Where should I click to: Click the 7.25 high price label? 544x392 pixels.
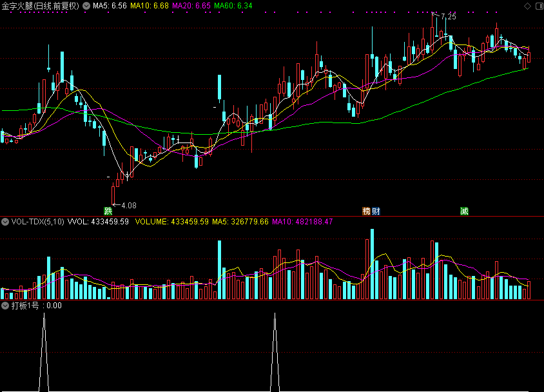(448, 17)
